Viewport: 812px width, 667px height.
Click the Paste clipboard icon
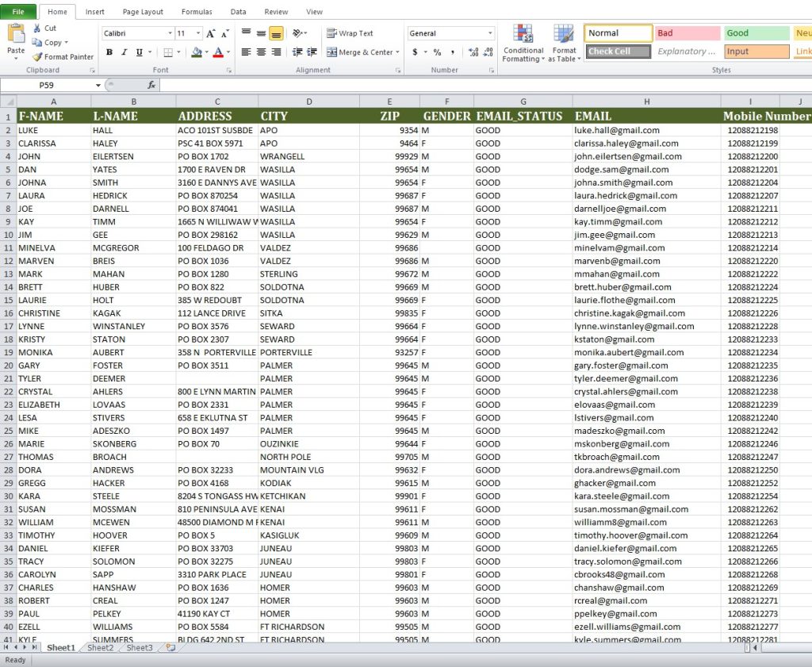[x=16, y=34]
